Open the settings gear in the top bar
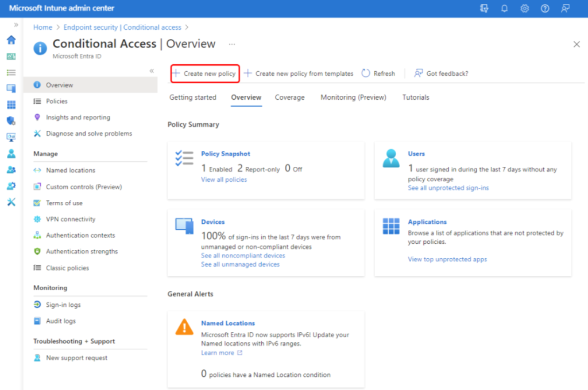This screenshot has height=390, width=588. [524, 8]
